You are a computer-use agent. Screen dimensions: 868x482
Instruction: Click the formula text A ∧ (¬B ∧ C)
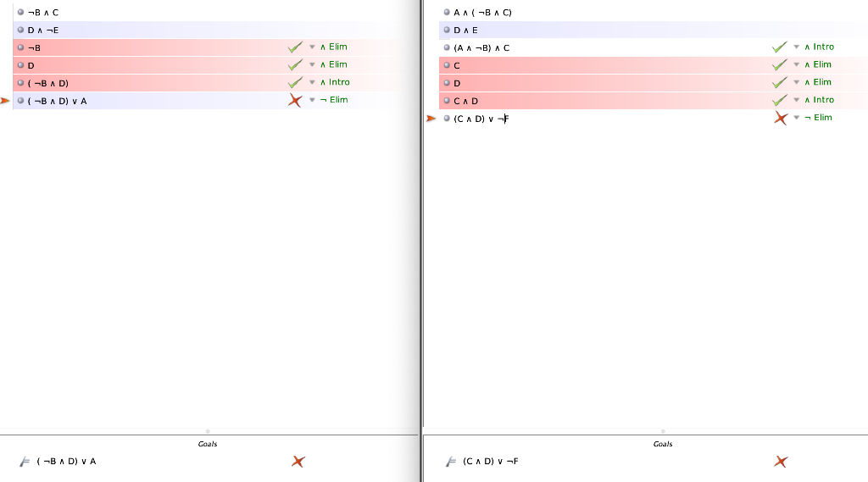tap(482, 12)
